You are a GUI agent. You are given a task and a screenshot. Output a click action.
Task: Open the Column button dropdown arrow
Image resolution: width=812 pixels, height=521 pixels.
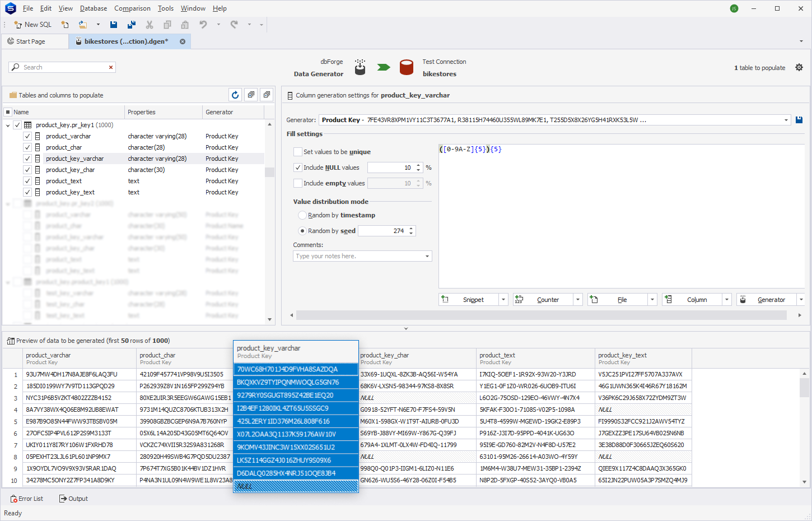(x=727, y=300)
